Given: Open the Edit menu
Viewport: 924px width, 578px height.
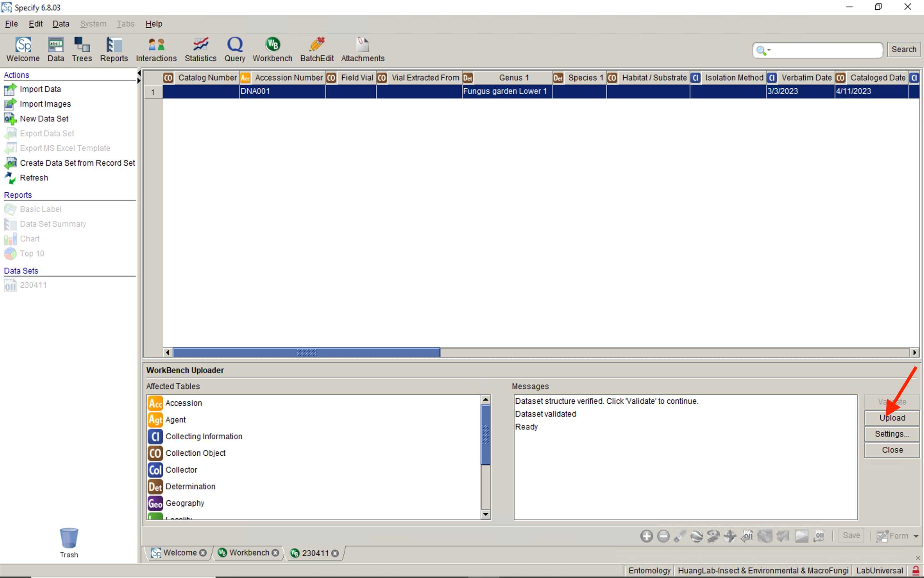Looking at the screenshot, I should (x=36, y=24).
